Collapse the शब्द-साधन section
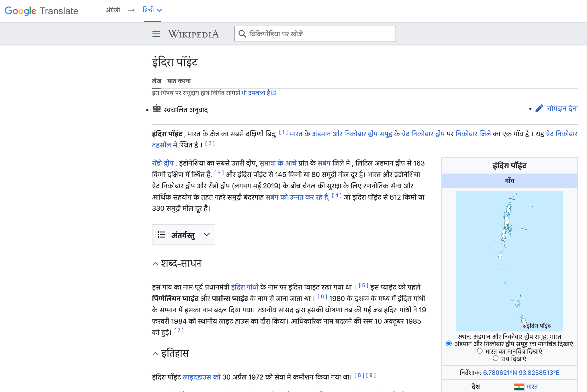Screen dimensions: 587x392 (x=155, y=263)
